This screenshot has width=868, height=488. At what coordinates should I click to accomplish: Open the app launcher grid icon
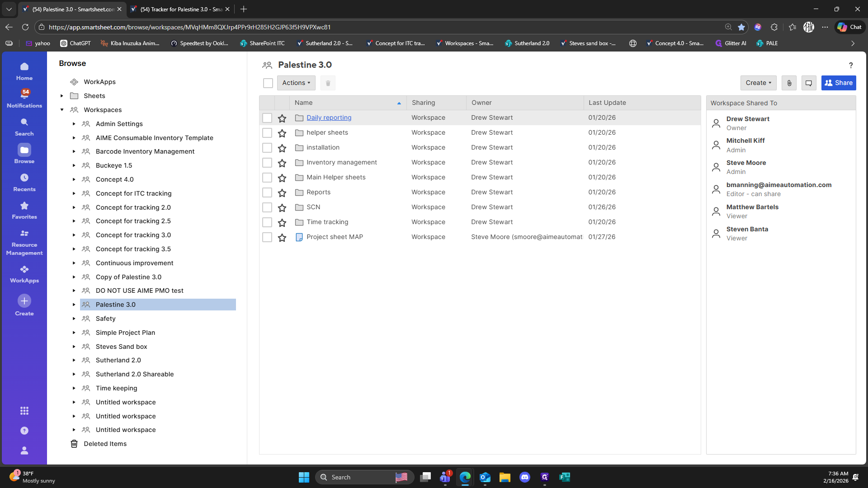coord(24,411)
